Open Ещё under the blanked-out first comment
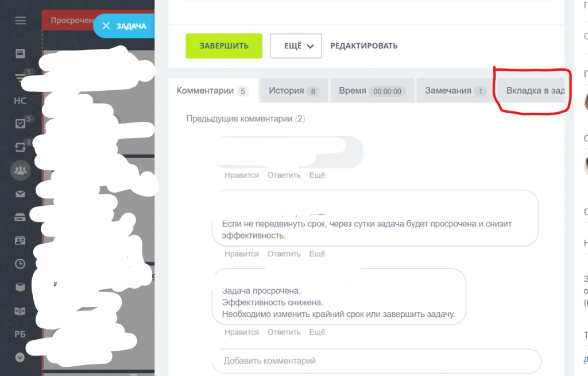Screen dimensions: 588x376 point(317,175)
